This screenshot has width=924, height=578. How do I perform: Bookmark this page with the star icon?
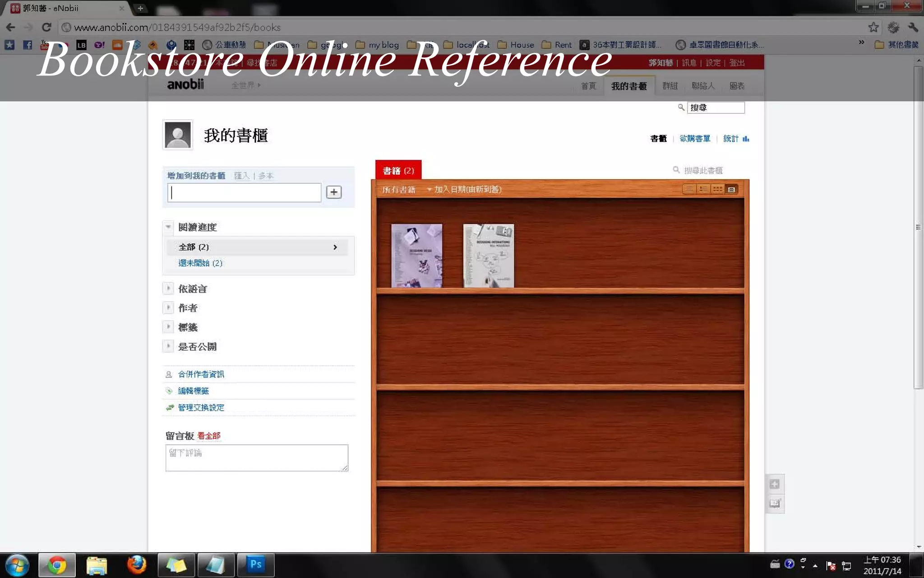tap(873, 28)
